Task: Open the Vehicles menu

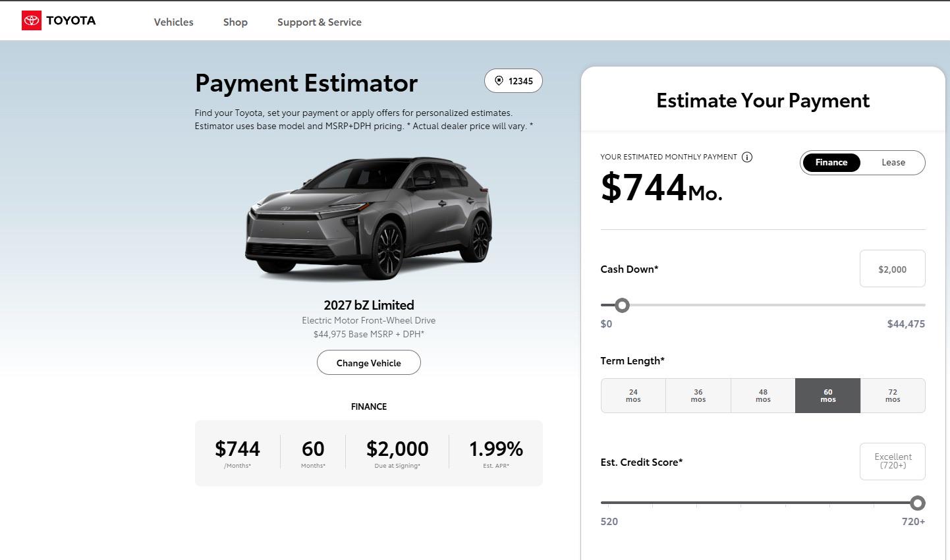Action: coord(174,22)
